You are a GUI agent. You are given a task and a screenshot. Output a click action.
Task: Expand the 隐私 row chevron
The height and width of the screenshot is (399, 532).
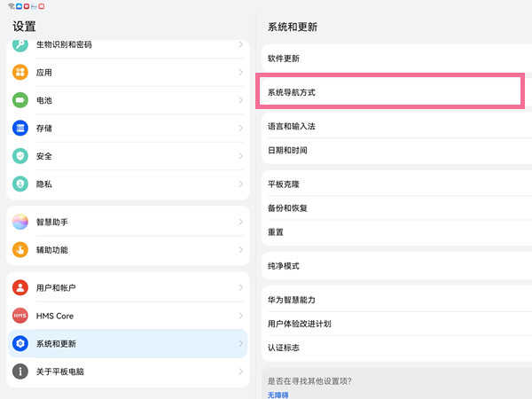[240, 184]
